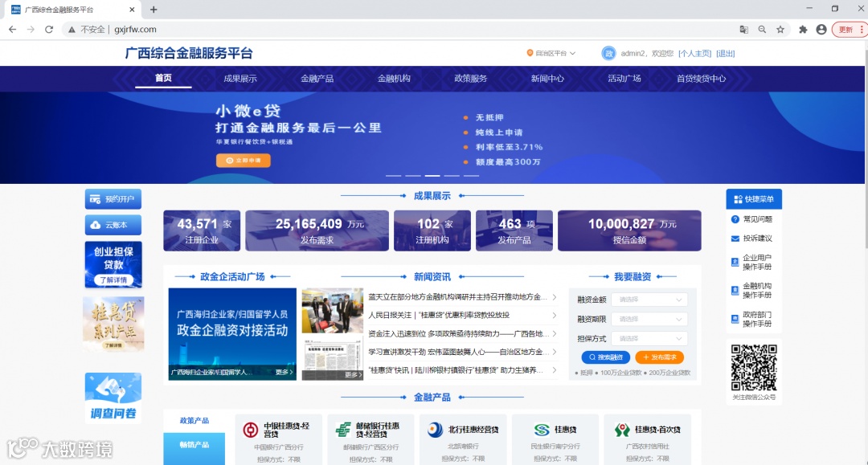Open 金融机构操作手册 in the quick menu
Image resolution: width=868 pixels, height=465 pixels.
click(753, 290)
